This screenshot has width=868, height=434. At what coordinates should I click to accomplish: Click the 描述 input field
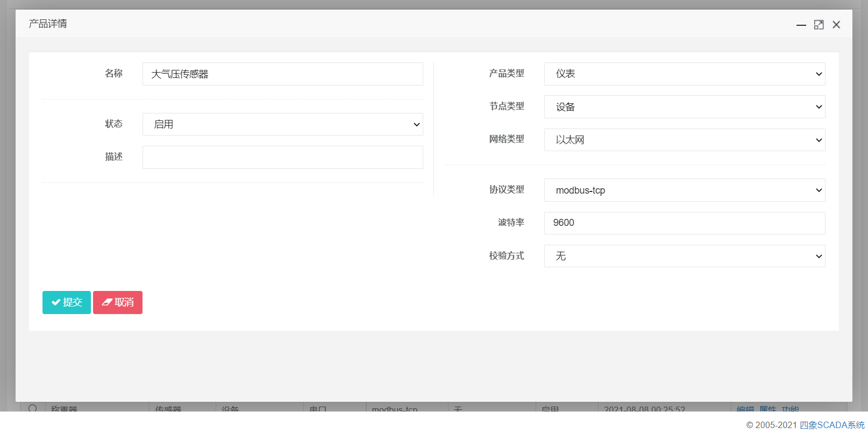[283, 158]
